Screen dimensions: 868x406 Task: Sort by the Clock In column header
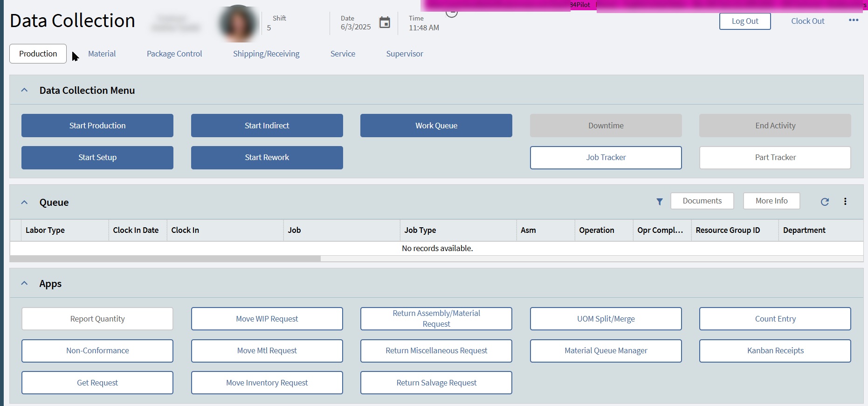[225, 230]
